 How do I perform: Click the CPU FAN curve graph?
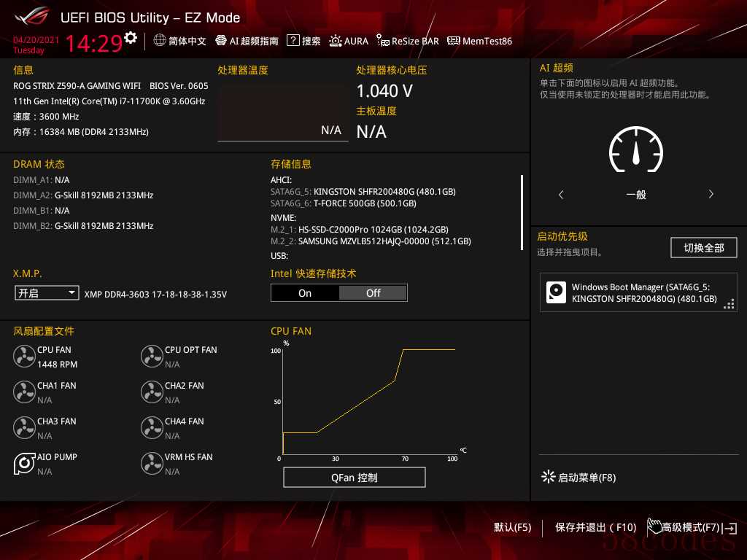pos(369,401)
